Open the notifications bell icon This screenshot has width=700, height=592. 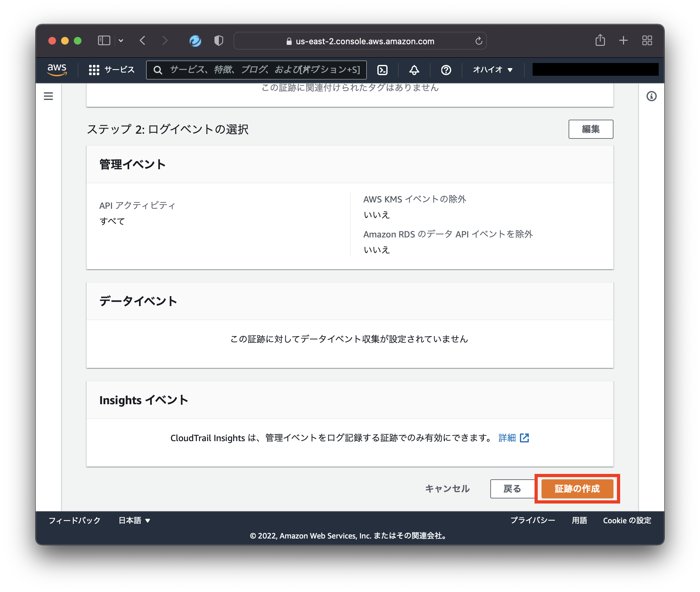click(x=414, y=70)
